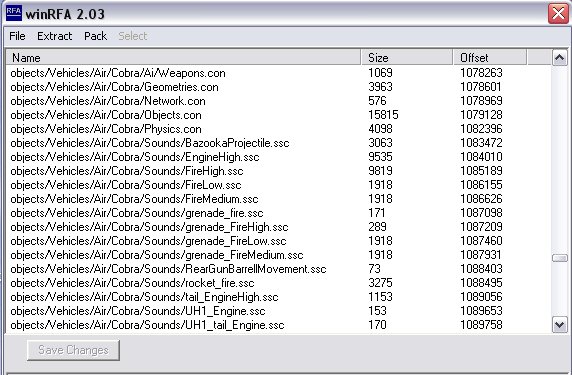The image size is (572, 375).
Task: Click the scrollbar up arrow
Action: pyautogui.click(x=560, y=58)
